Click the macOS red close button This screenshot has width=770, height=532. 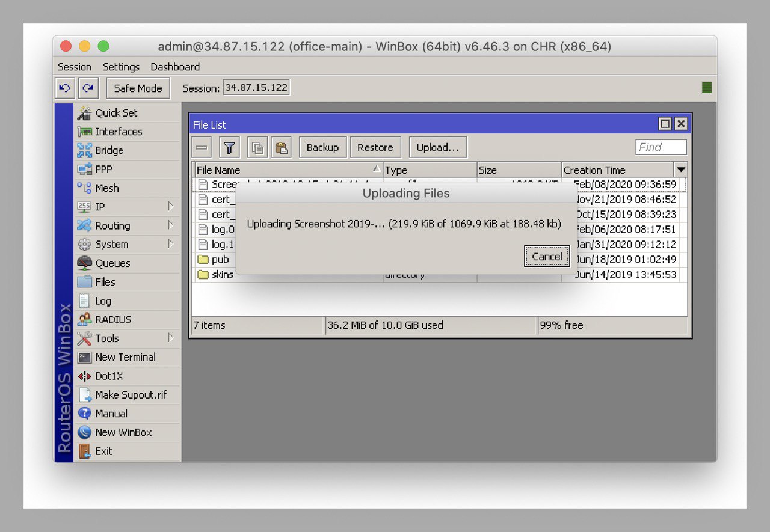point(66,46)
